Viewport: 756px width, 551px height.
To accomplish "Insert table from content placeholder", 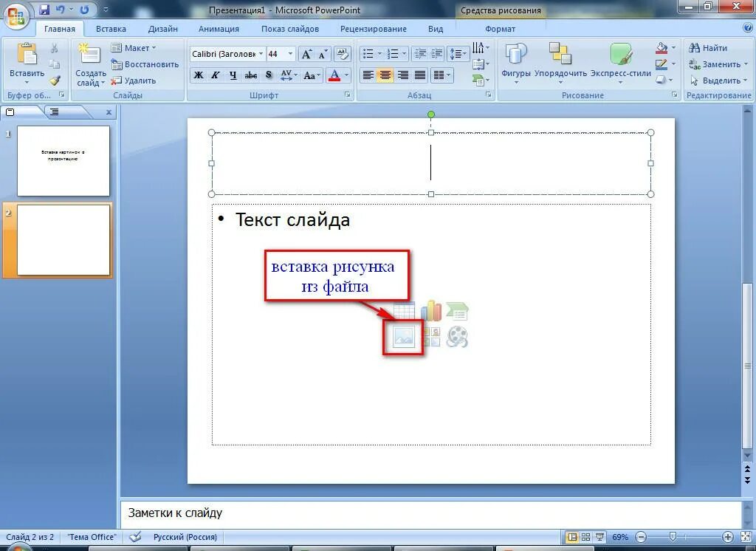I will tap(404, 311).
